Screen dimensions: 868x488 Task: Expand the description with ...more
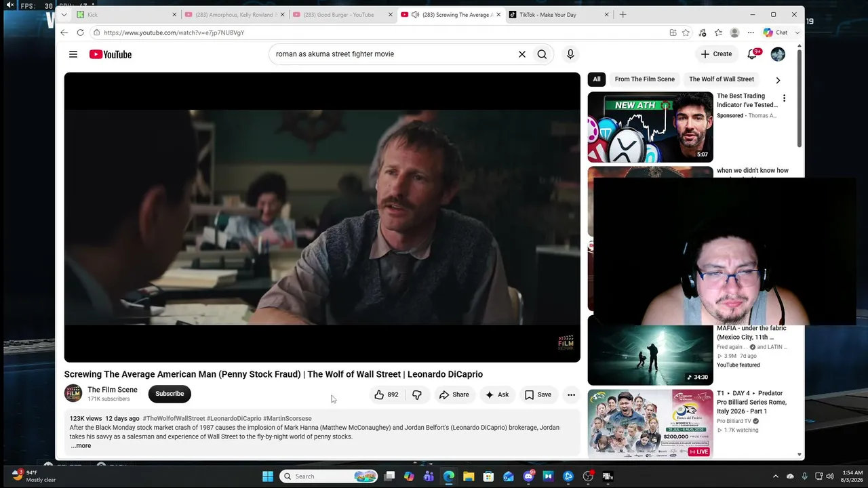click(x=81, y=445)
